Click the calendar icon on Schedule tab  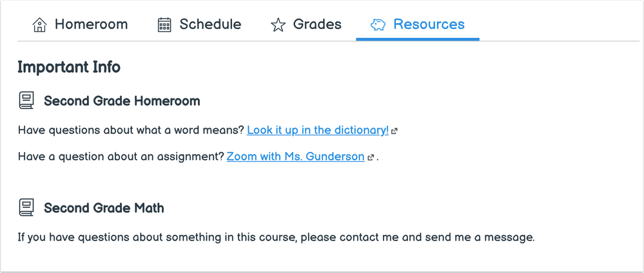point(164,24)
